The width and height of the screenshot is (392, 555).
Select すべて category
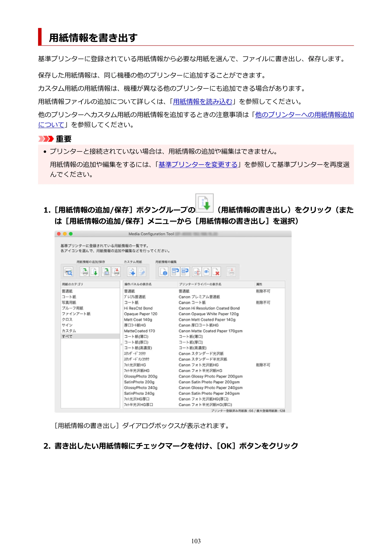[x=90, y=336]
